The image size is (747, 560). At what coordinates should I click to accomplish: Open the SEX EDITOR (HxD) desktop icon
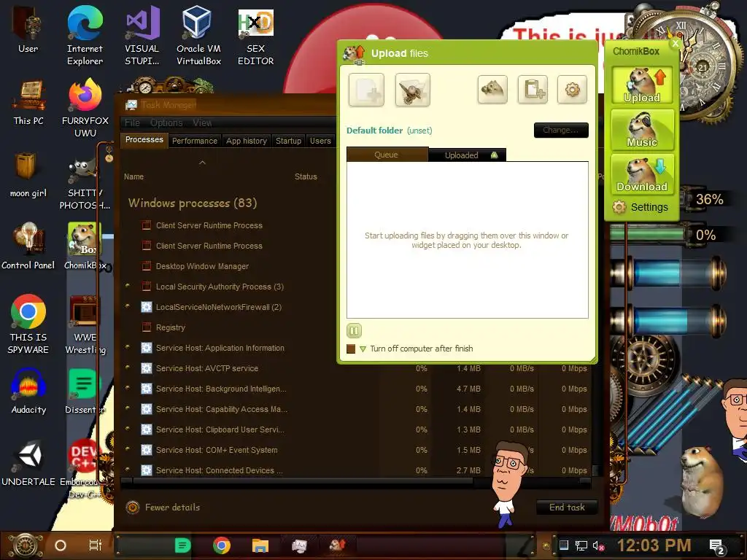pos(256,37)
